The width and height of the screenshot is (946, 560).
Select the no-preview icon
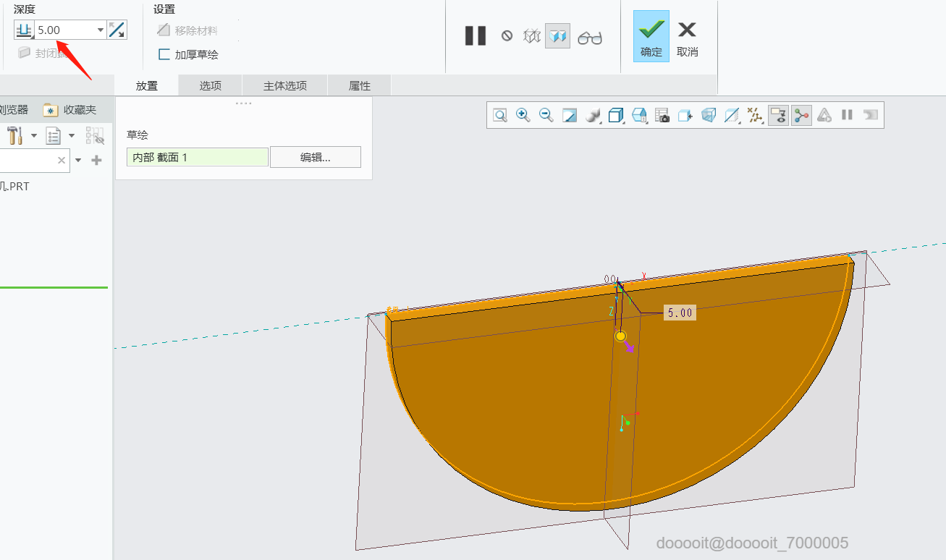[x=507, y=35]
